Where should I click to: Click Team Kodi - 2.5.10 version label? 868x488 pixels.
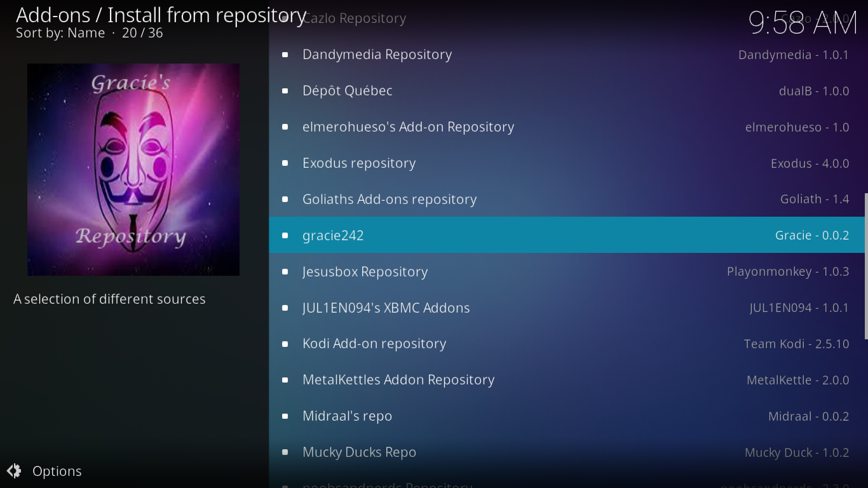click(x=797, y=344)
